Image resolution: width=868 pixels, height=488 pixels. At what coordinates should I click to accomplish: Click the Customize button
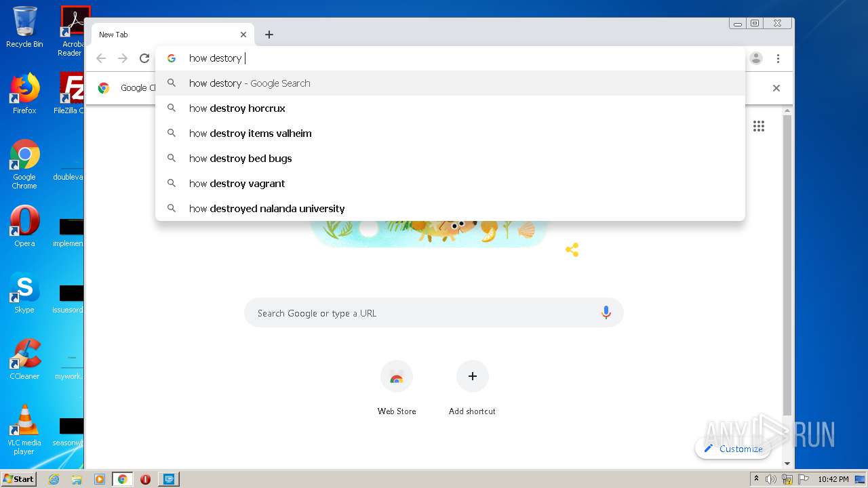733,449
